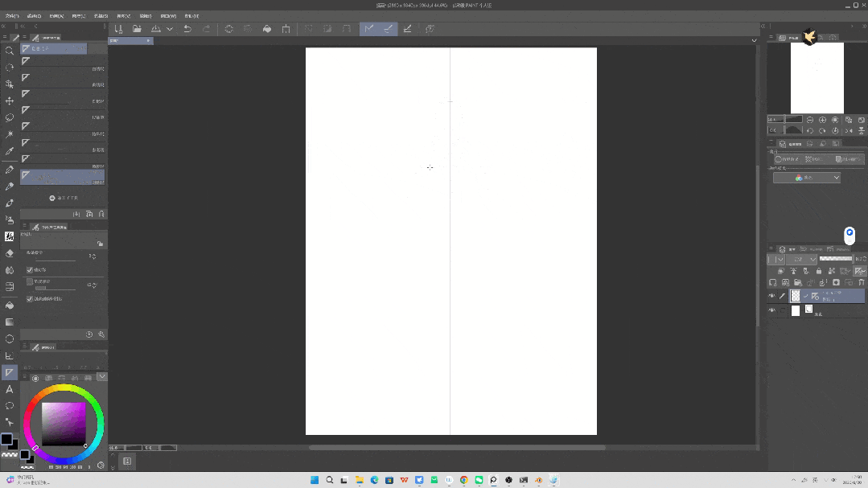Toggle the first checkbox in tool properties
Viewport: 868px width, 488px height.
click(30, 270)
